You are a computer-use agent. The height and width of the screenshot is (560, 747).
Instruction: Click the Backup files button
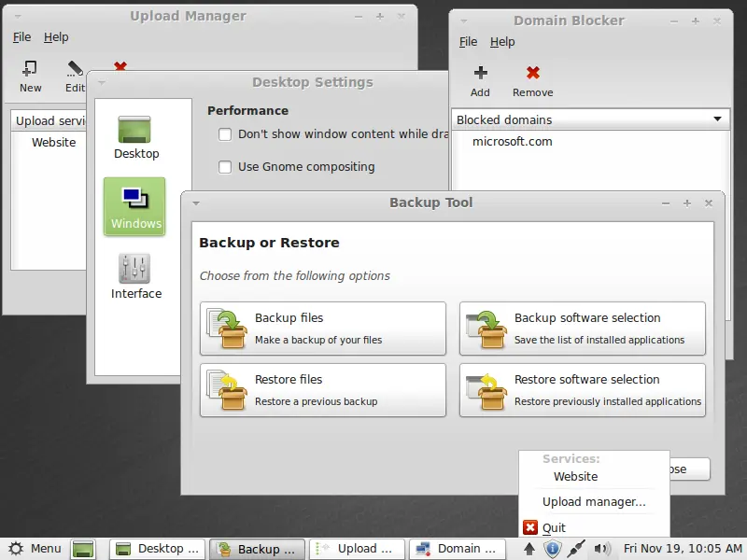tap(323, 329)
